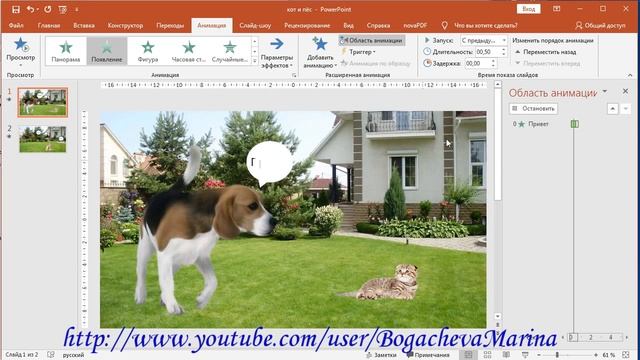This screenshot has width=640, height=360.
Task: Switch to the Главная tab
Action: pos(49,25)
